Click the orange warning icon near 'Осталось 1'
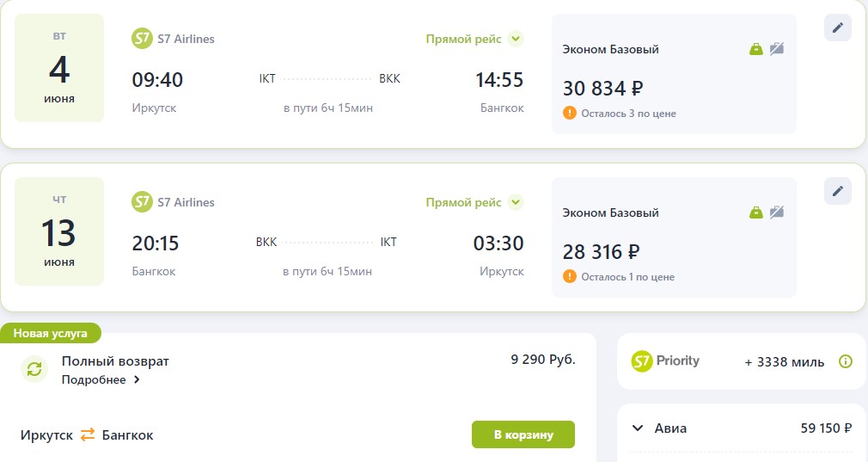Viewport: 868px width, 462px height. (x=569, y=276)
